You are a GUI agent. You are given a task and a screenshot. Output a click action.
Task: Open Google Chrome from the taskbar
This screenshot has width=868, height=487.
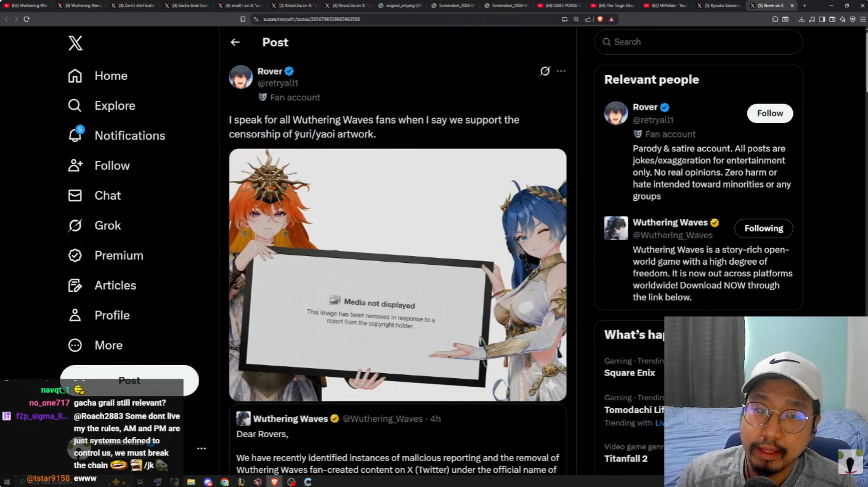[x=224, y=482]
